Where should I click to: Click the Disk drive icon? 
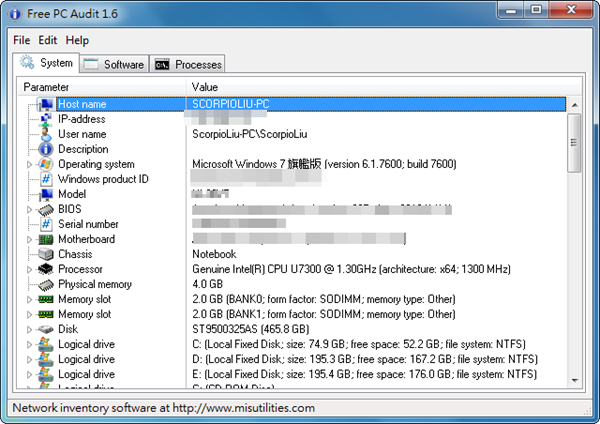coord(46,329)
